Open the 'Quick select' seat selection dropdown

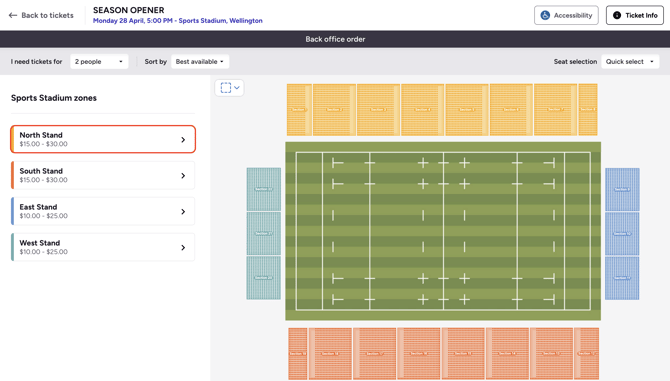coord(630,62)
